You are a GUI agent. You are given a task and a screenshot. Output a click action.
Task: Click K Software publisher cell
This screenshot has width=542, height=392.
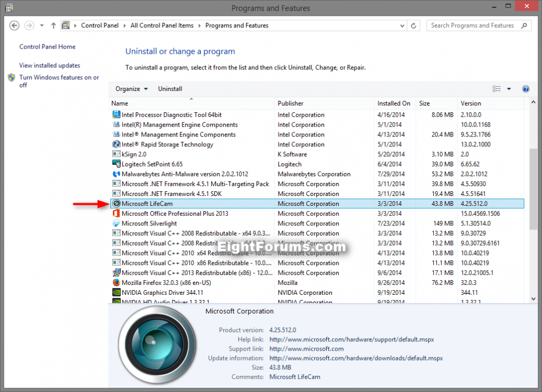292,155
